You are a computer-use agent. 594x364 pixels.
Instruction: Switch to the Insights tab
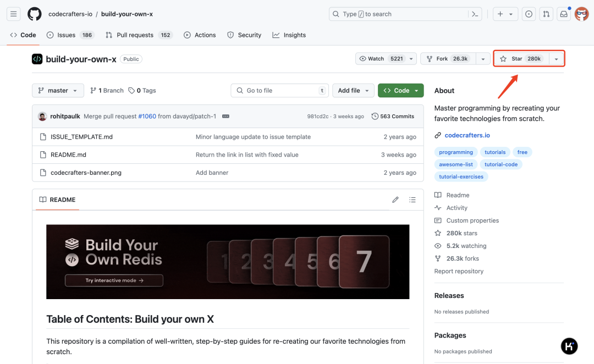(x=289, y=35)
